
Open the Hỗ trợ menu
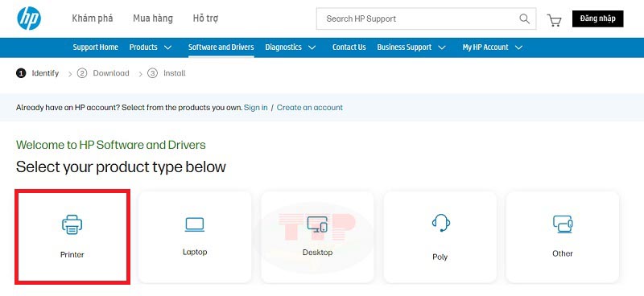click(x=205, y=18)
